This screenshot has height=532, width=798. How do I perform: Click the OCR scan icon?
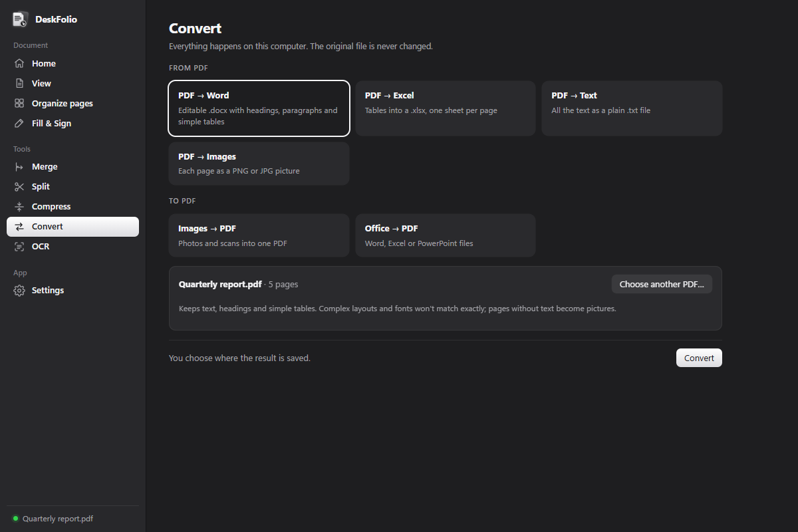19,247
